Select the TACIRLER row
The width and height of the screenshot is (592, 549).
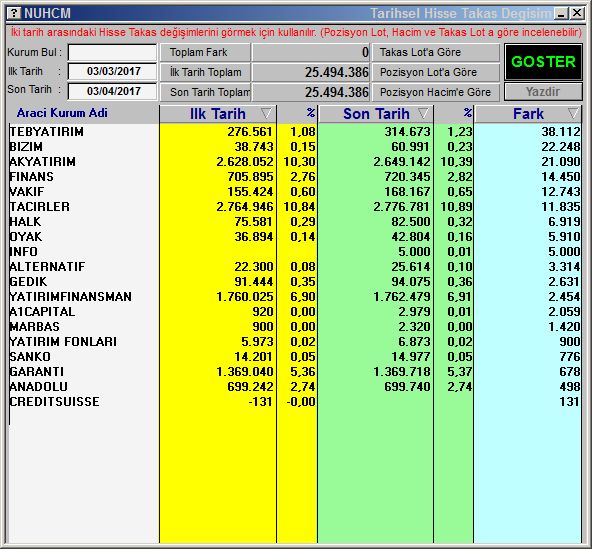(295, 207)
